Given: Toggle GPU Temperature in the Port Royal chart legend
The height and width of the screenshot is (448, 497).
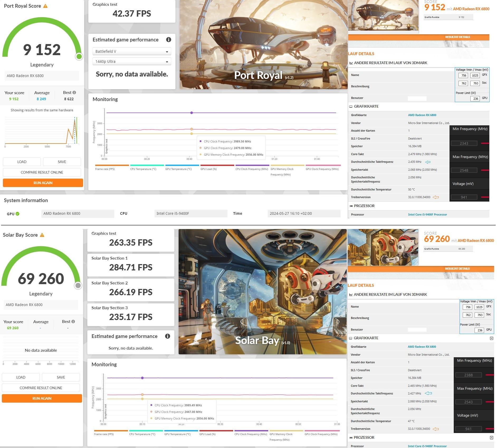Looking at the screenshot, I should point(182,167).
